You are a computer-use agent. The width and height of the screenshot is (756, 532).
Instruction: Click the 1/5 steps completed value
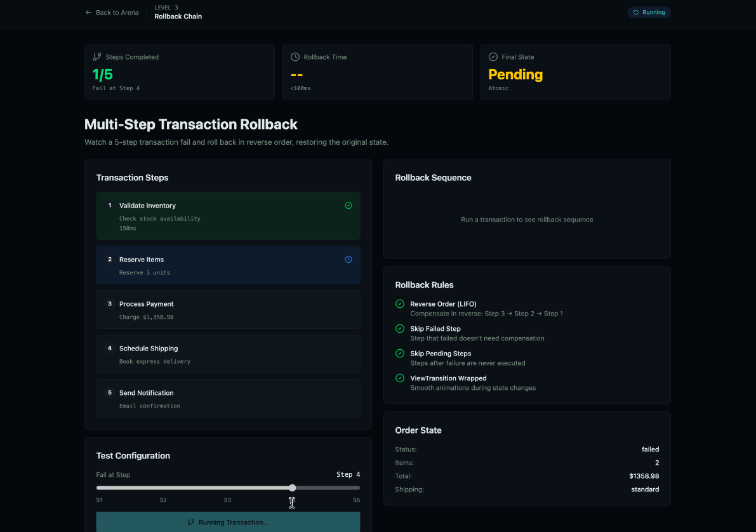point(102,74)
